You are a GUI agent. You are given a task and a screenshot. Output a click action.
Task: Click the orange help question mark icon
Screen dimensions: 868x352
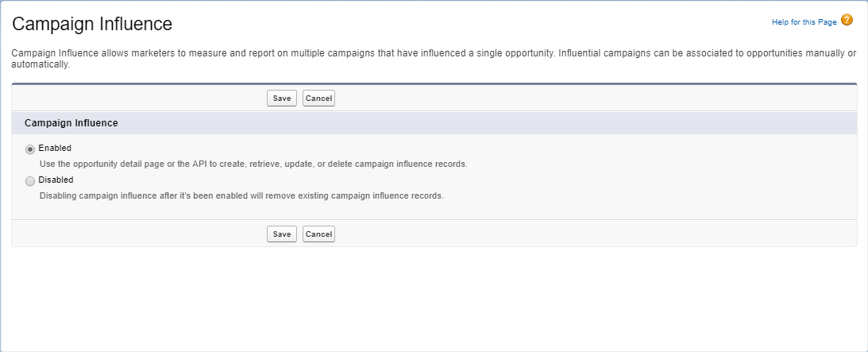coord(847,21)
